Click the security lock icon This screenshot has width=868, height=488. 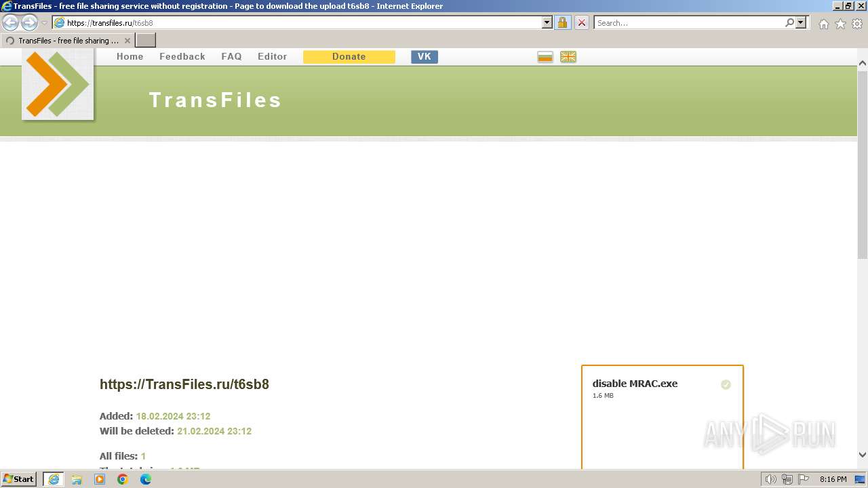point(562,22)
